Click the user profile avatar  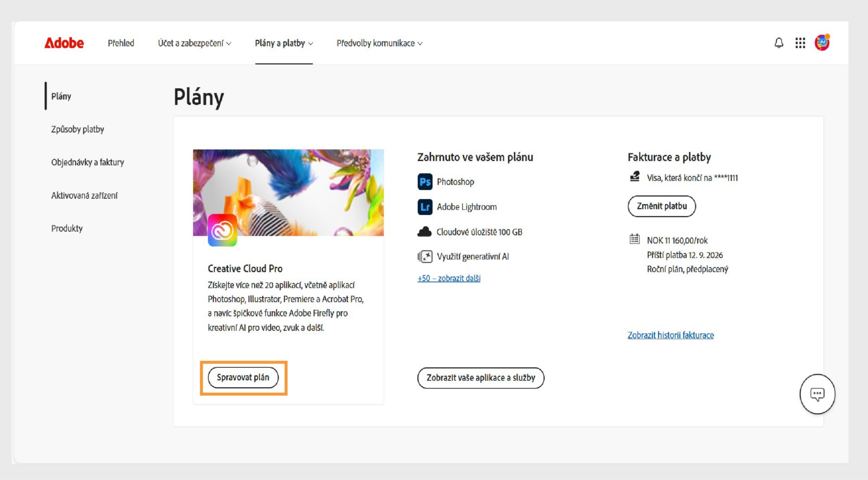pyautogui.click(x=822, y=43)
